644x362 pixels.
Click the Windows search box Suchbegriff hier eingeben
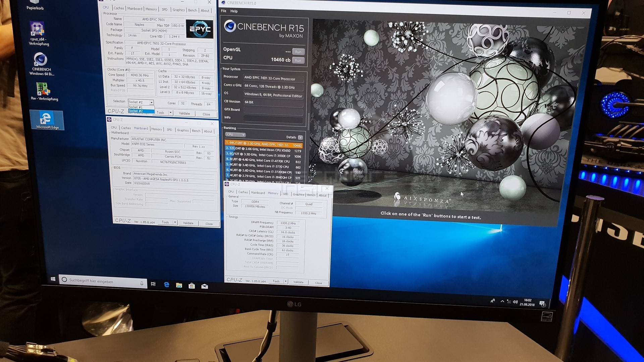103,281
